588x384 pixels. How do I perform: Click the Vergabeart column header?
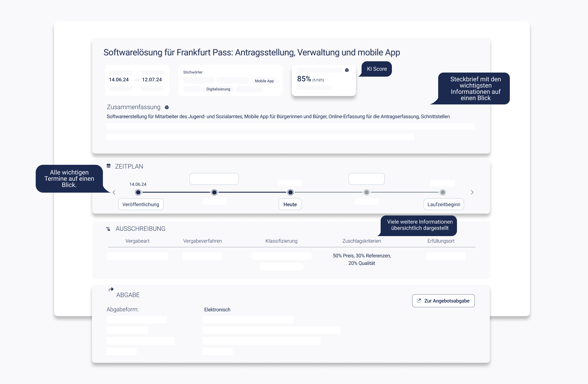137,241
